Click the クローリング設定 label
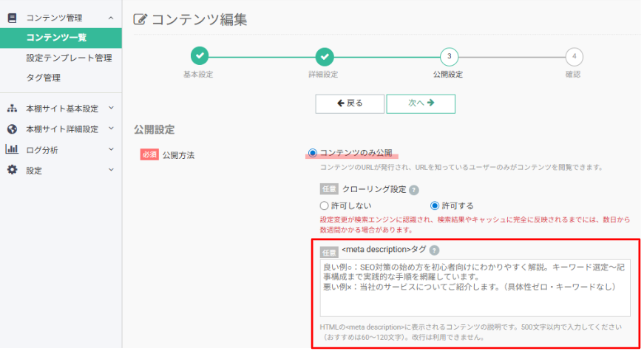Viewport: 644px width, 351px height. pyautogui.click(x=374, y=189)
